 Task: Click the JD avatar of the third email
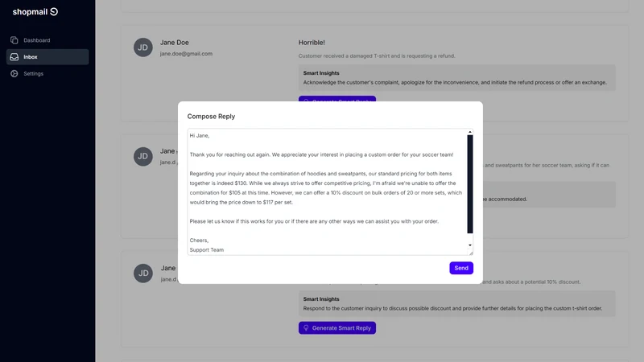(x=143, y=274)
